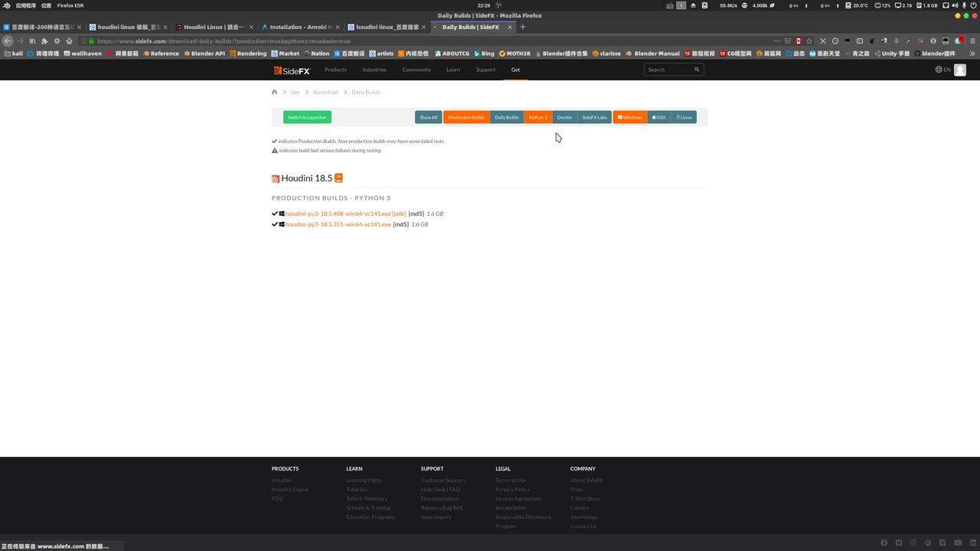This screenshot has height=551, width=980.
Task: Show more bookmarks with the overflow chevron
Action: [972, 54]
